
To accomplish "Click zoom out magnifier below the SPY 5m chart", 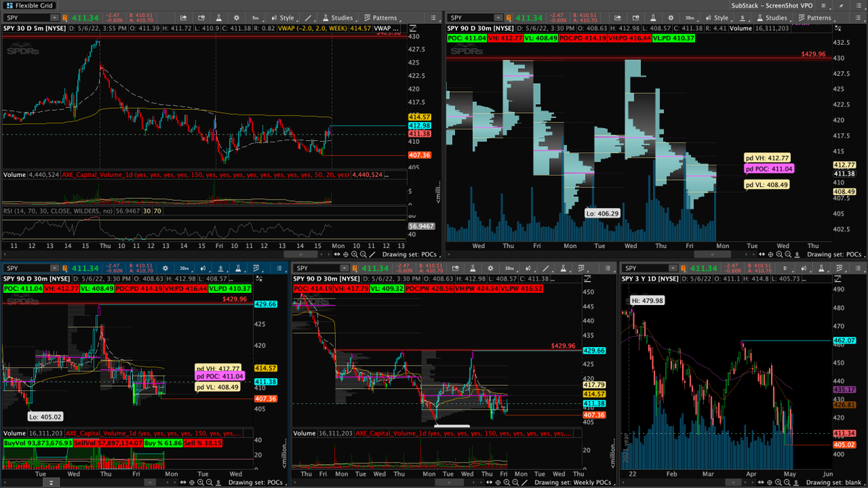I will point(363,254).
